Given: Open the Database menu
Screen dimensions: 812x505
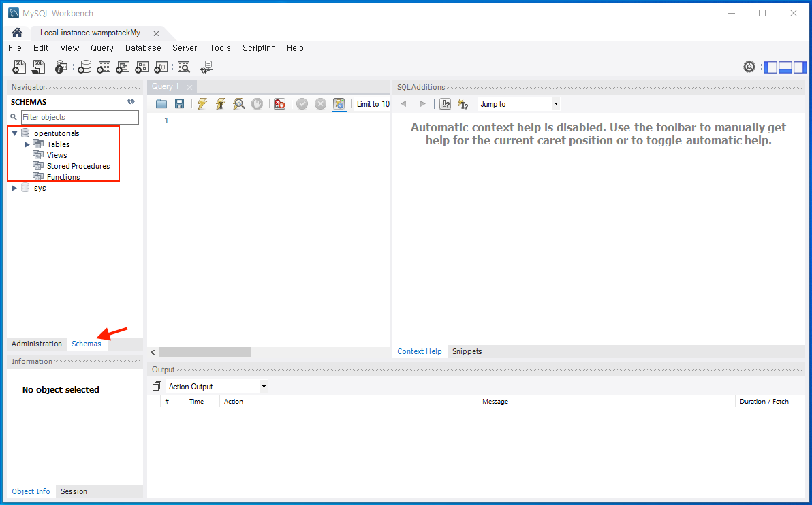Looking at the screenshot, I should (144, 48).
